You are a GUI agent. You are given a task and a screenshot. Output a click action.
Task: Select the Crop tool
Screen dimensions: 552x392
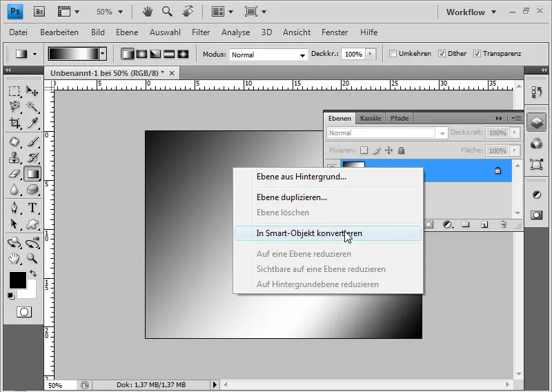click(x=14, y=123)
